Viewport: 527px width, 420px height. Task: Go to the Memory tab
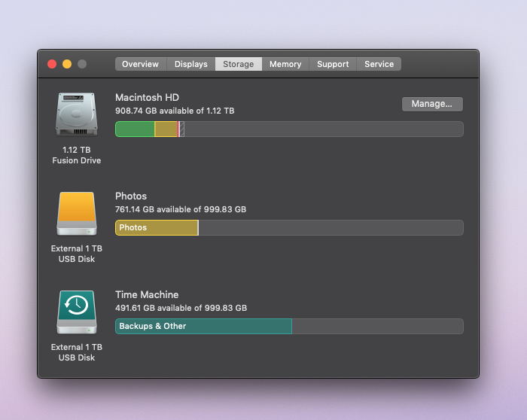coord(285,64)
